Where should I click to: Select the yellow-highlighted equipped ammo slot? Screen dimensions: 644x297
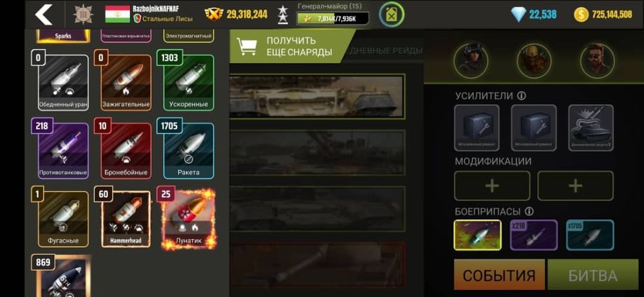[x=477, y=235]
